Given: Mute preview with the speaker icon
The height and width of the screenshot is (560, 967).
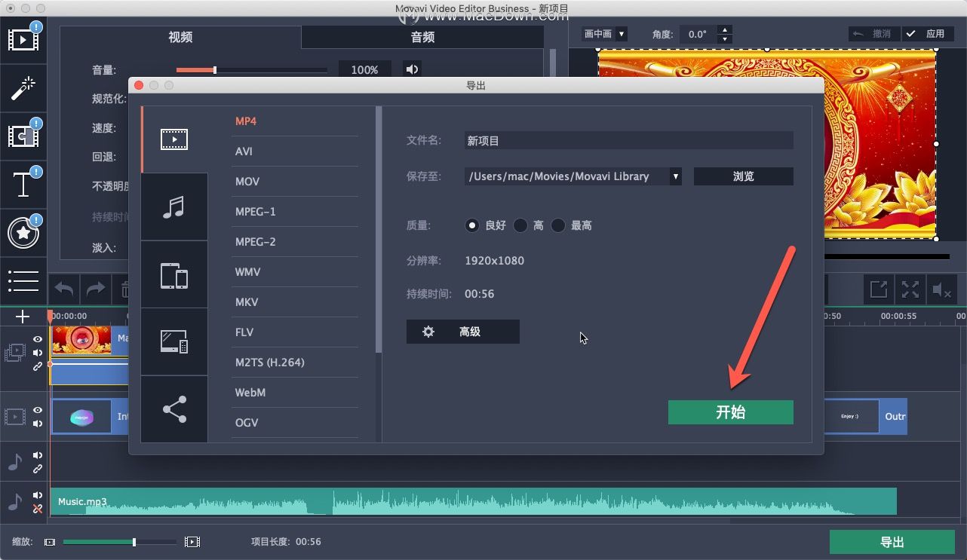Looking at the screenshot, I should click(942, 289).
